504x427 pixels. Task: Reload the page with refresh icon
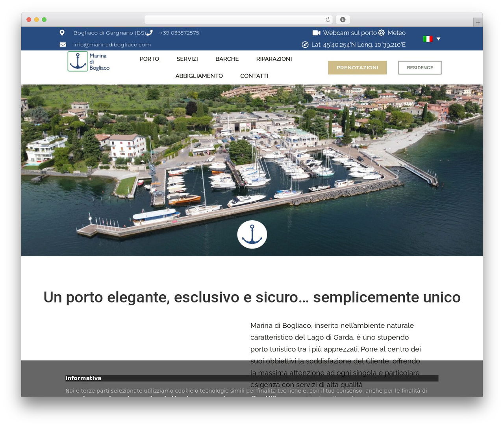(328, 19)
